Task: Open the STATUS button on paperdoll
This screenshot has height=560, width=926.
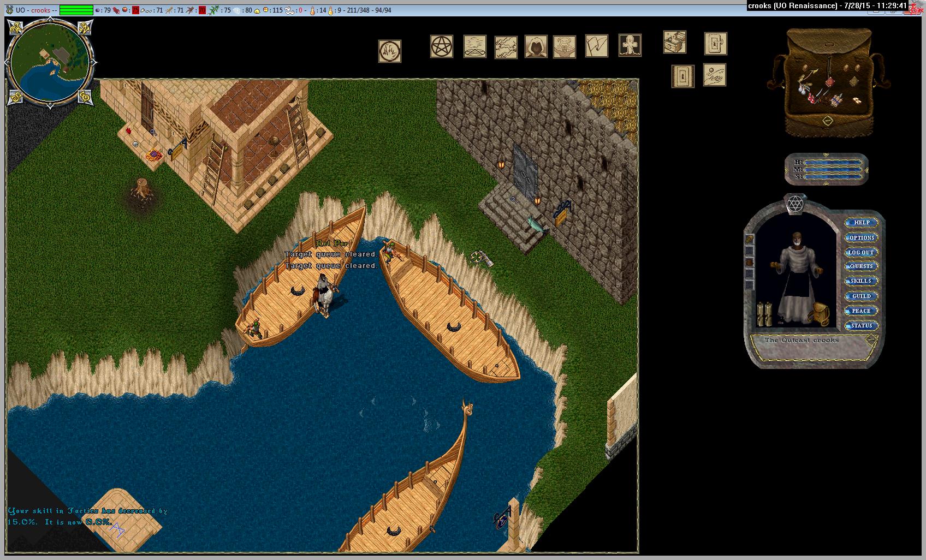Action: click(x=862, y=325)
